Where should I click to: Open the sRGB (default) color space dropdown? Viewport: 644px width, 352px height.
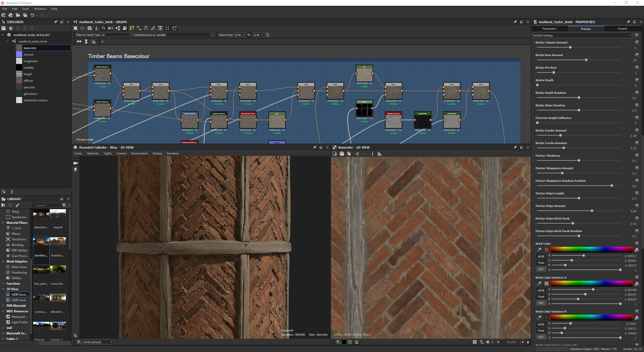click(98, 342)
